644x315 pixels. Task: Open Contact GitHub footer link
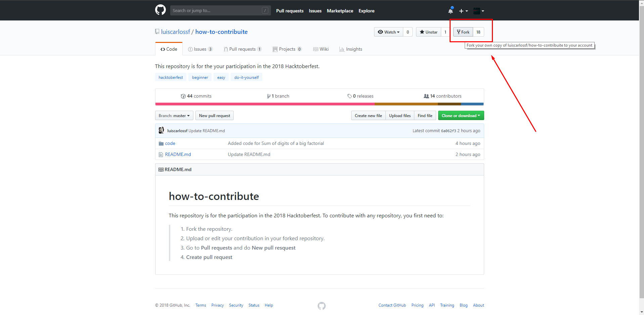click(x=392, y=305)
